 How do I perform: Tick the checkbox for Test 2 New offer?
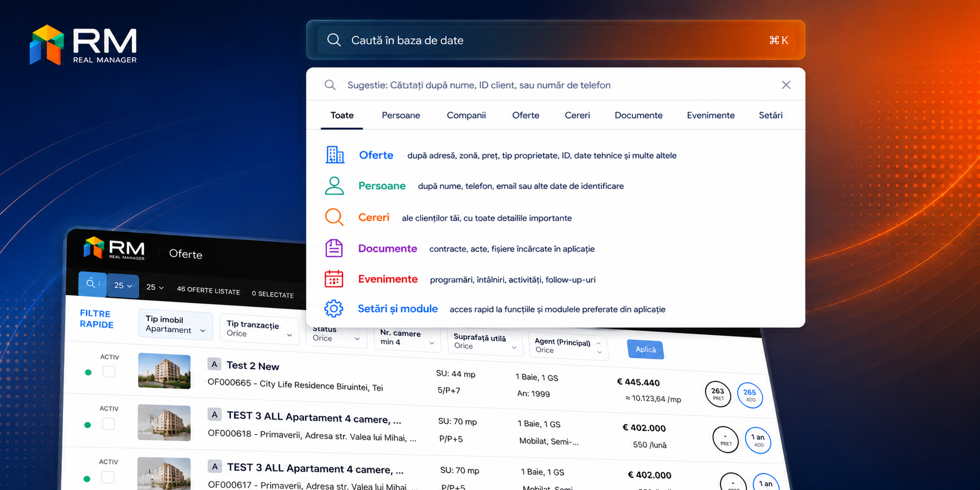pos(109,372)
